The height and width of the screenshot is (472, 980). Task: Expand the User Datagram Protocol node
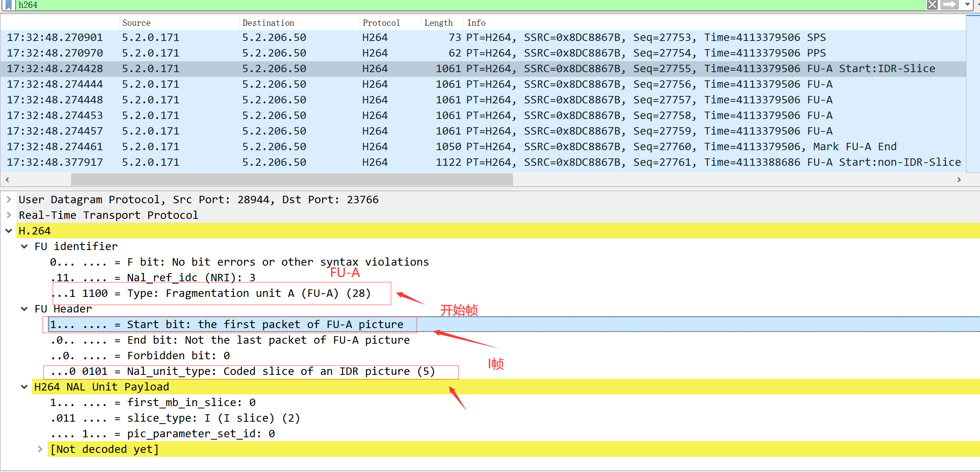[9, 200]
